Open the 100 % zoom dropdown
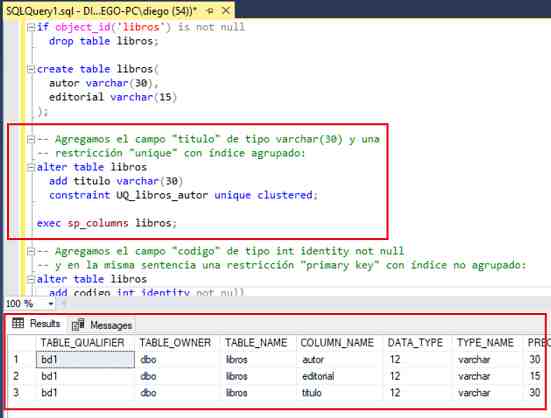551x418 pixels. 51,304
